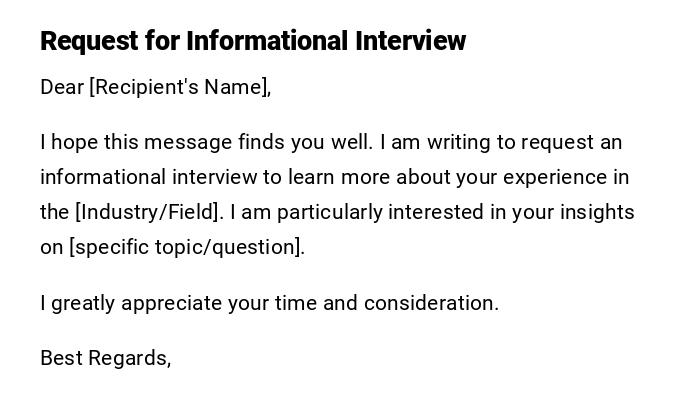Click the [specific topic/question] placeholder
Screen dimensions: 700x420
pyautogui.click(x=186, y=247)
